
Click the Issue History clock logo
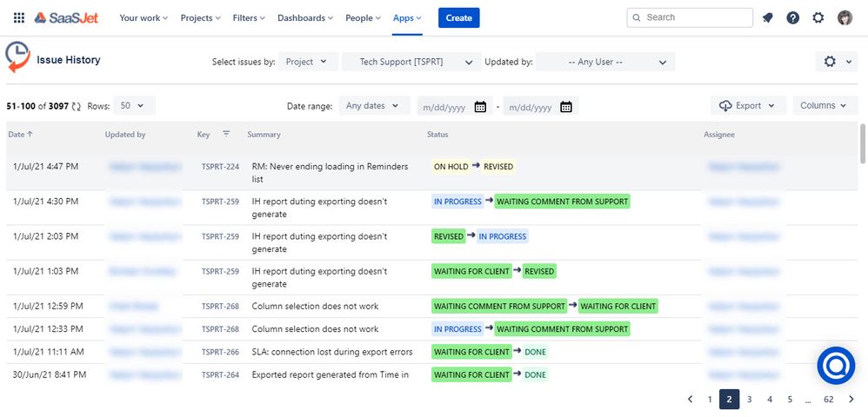[17, 57]
